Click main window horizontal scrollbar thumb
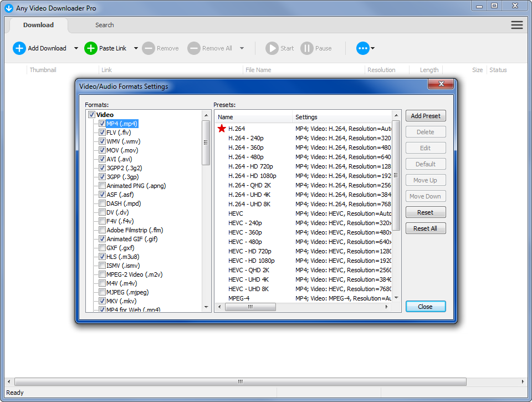This screenshot has width=532, height=402. 241,381
